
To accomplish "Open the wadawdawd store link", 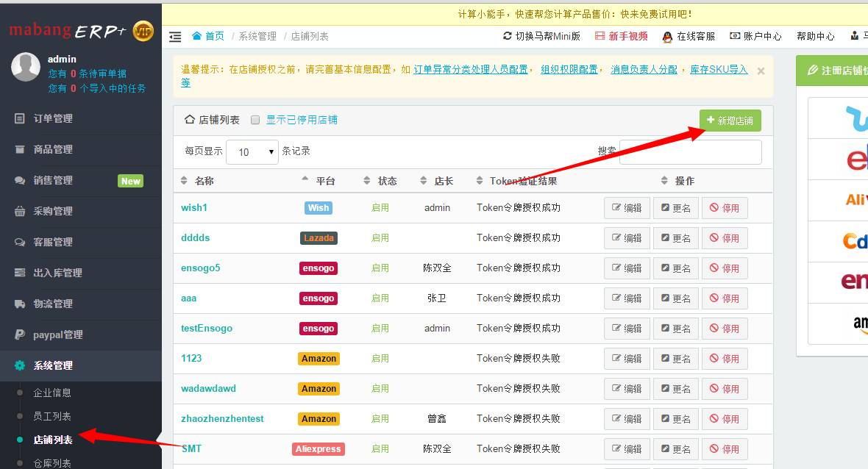I will click(x=209, y=388).
